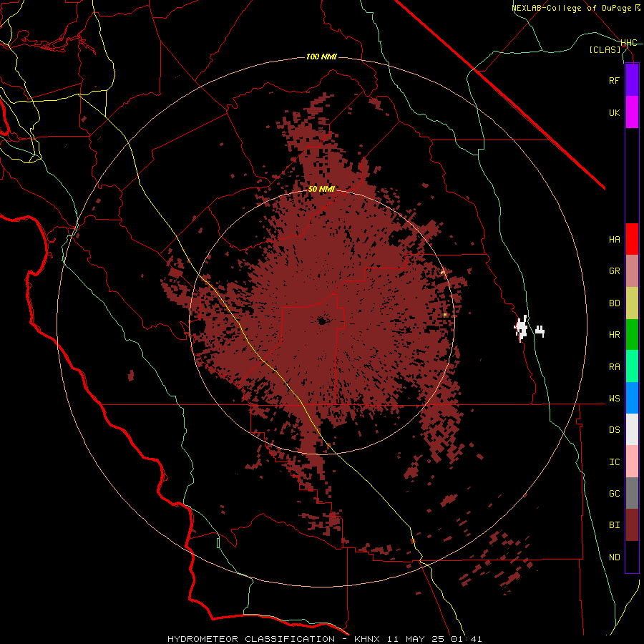Click the GR legend label

[614, 271]
